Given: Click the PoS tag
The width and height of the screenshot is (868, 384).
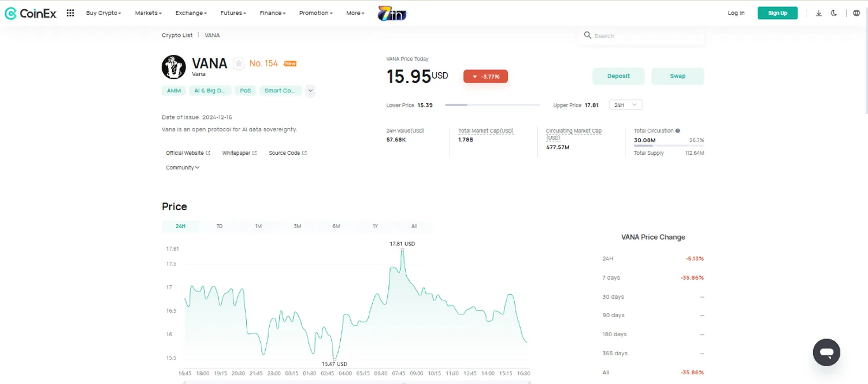Looking at the screenshot, I should [245, 91].
